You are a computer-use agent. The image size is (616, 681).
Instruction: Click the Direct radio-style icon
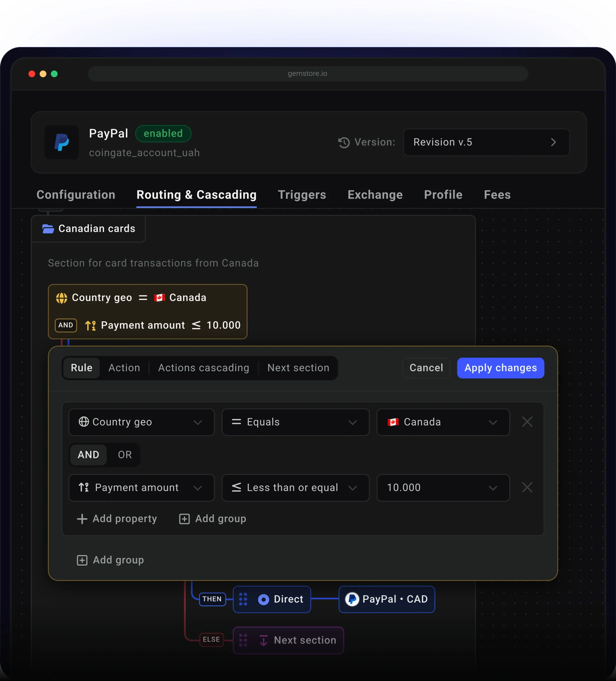[263, 600]
